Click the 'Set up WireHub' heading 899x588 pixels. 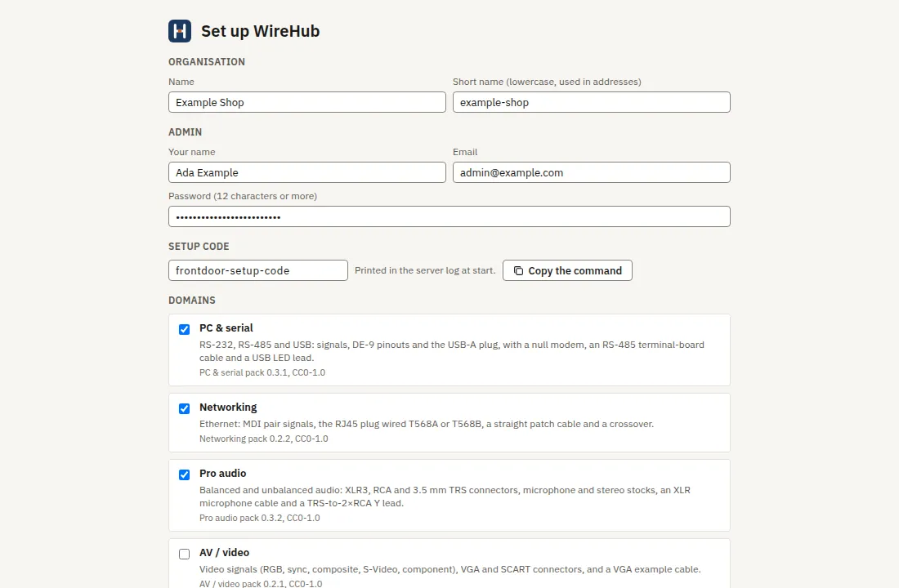pyautogui.click(x=260, y=31)
